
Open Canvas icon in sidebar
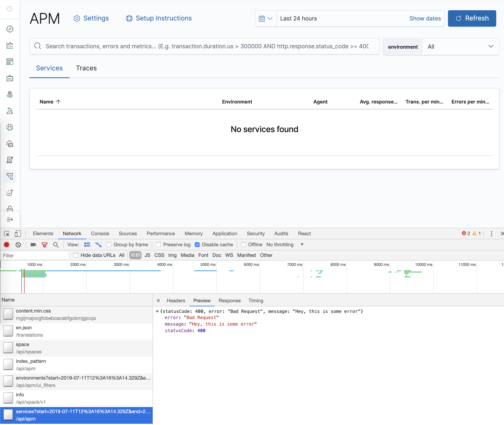(x=10, y=78)
